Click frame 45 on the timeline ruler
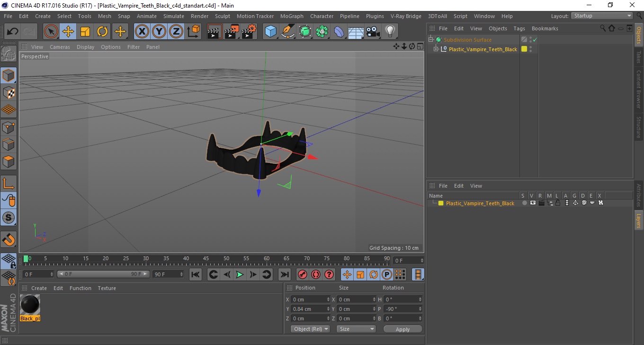This screenshot has height=345, width=644. coord(206,260)
